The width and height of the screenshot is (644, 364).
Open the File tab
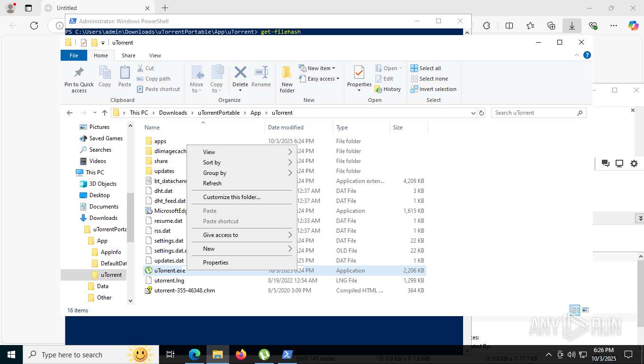click(74, 55)
